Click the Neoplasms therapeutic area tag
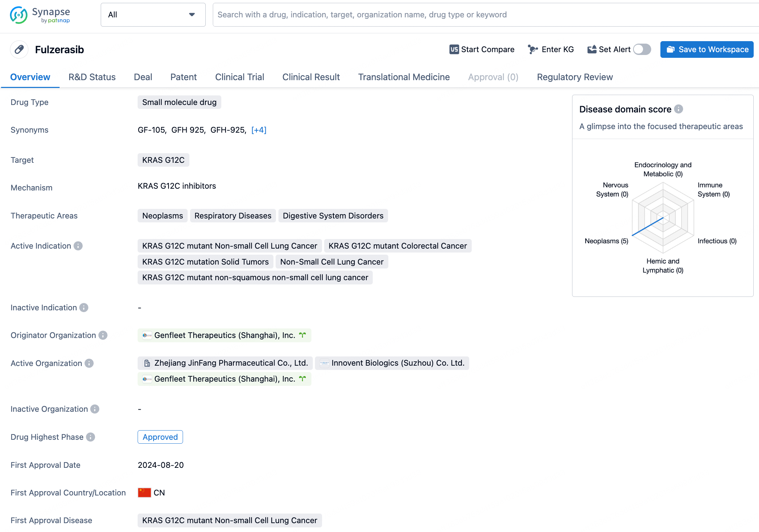This screenshot has width=759, height=532. click(x=163, y=216)
